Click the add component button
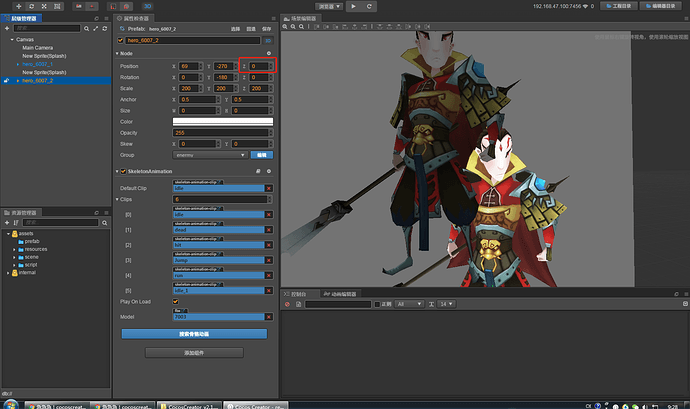 [194, 353]
